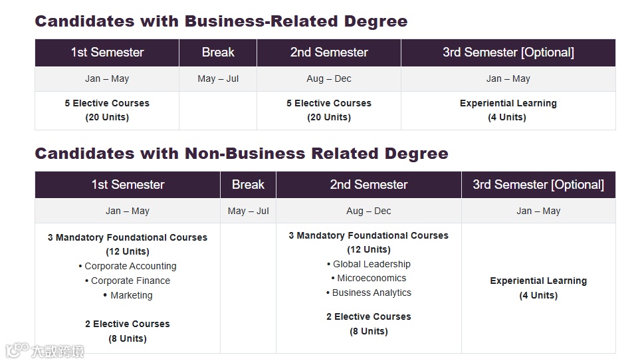Click the 'Marketing' course bullet
Viewport: 644px width, 363px height.
coord(131,295)
